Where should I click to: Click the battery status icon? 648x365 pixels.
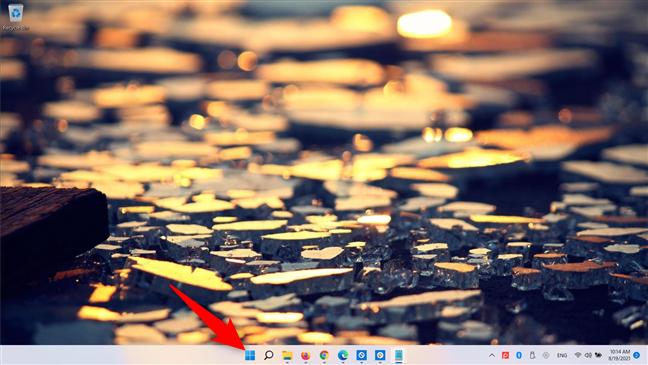(x=598, y=355)
